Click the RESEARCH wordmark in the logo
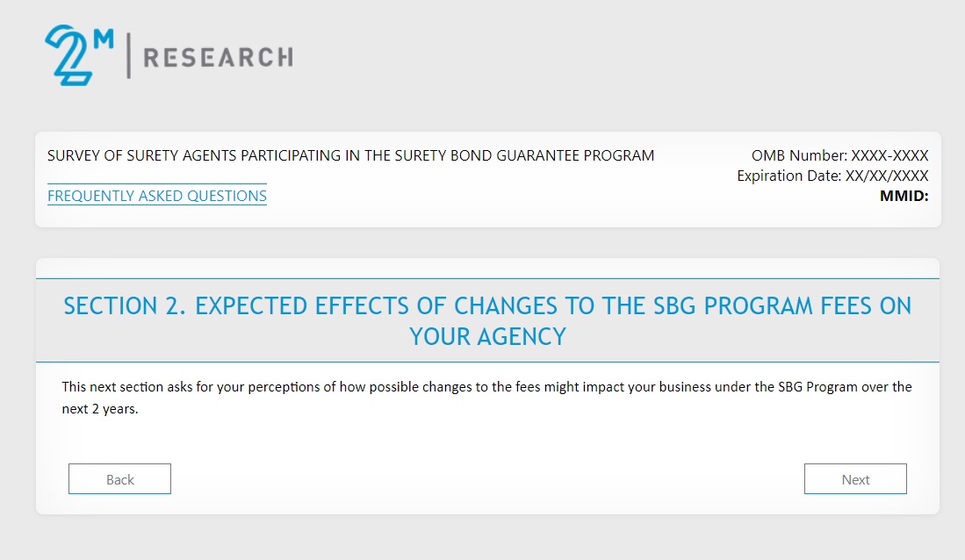This screenshot has width=965, height=560. pyautogui.click(x=217, y=58)
